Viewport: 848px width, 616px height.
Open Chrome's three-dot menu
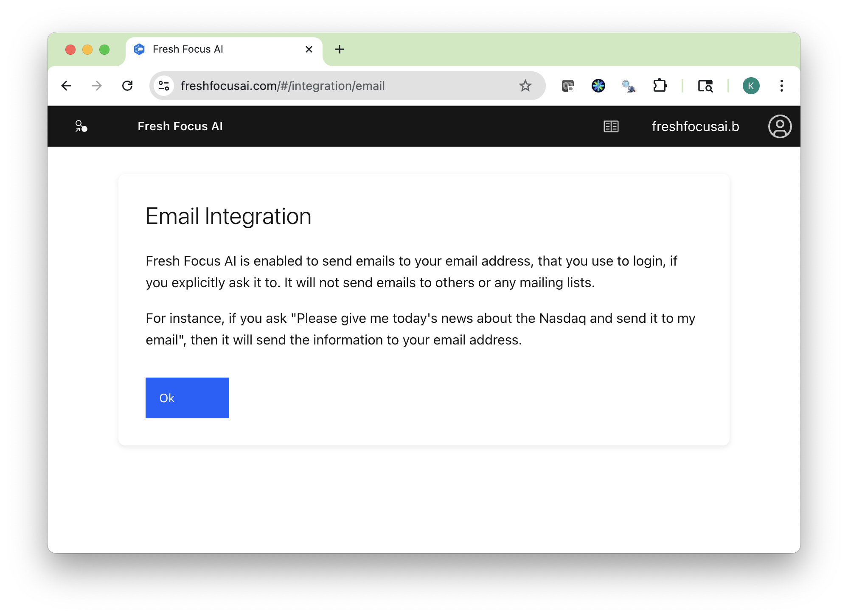tap(781, 86)
